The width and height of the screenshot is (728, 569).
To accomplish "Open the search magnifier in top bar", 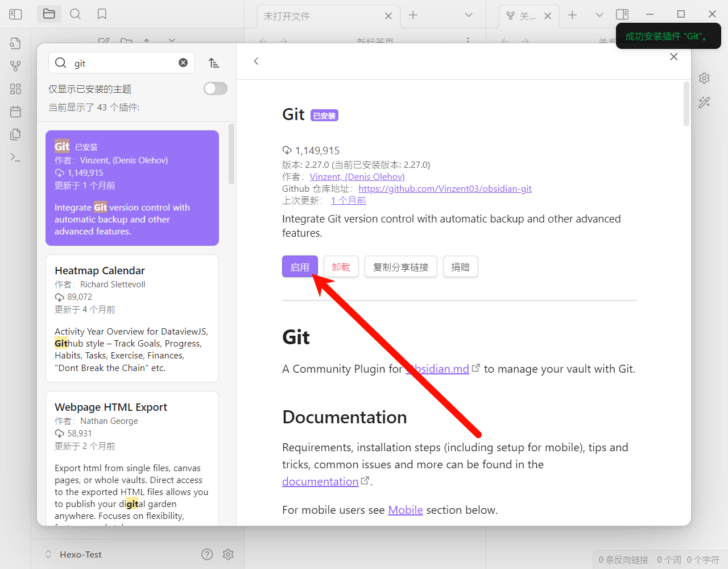I will 75,14.
